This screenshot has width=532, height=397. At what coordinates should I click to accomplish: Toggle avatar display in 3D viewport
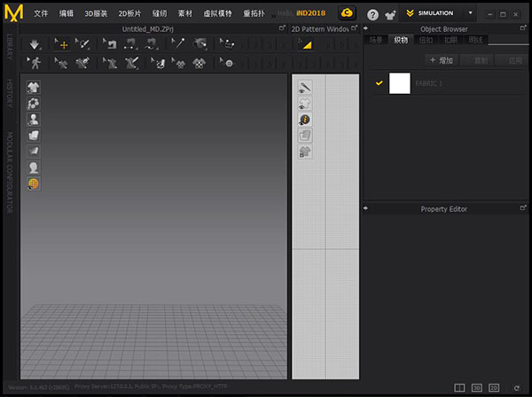pyautogui.click(x=34, y=120)
